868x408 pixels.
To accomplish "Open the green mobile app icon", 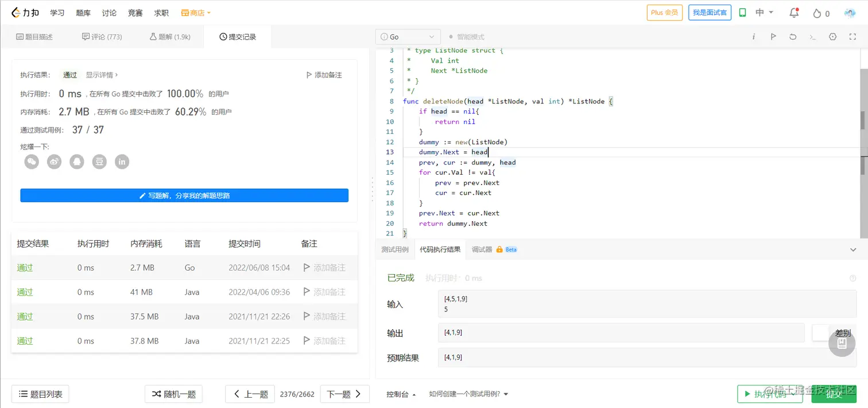I will click(x=742, y=13).
